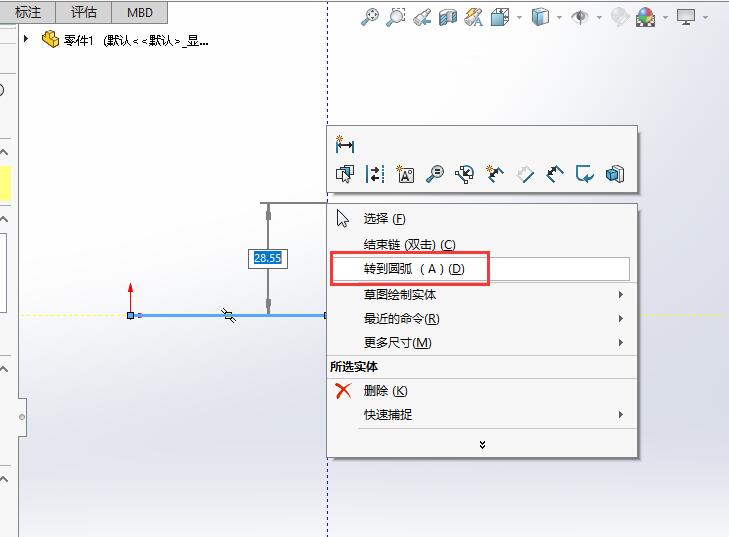Open the 更多尺寸(M) submenu

coord(482,343)
